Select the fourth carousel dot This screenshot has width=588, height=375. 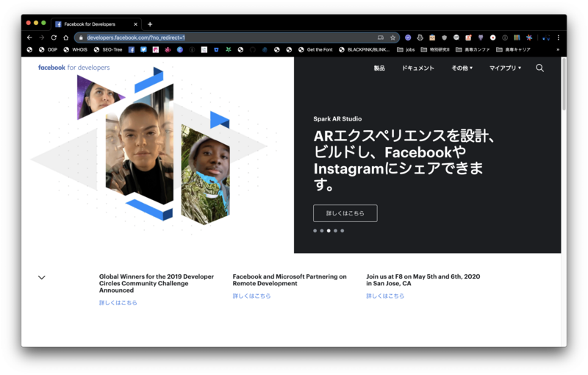(x=335, y=231)
